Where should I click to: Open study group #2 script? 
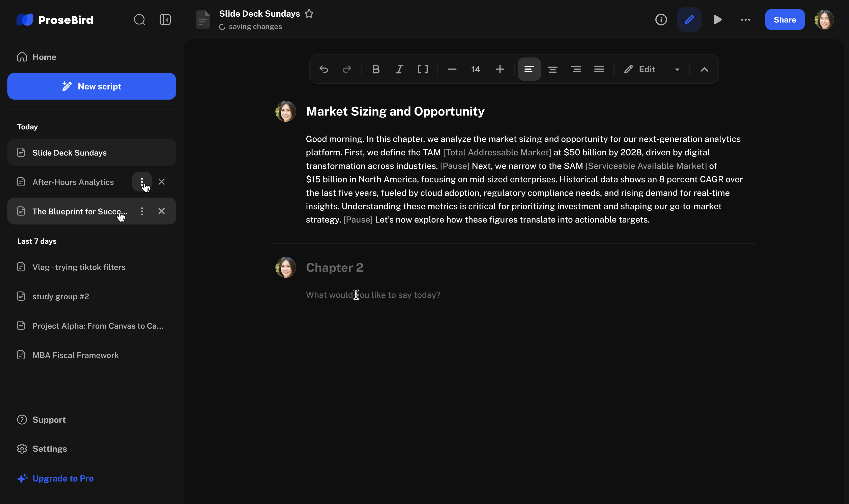(92, 297)
